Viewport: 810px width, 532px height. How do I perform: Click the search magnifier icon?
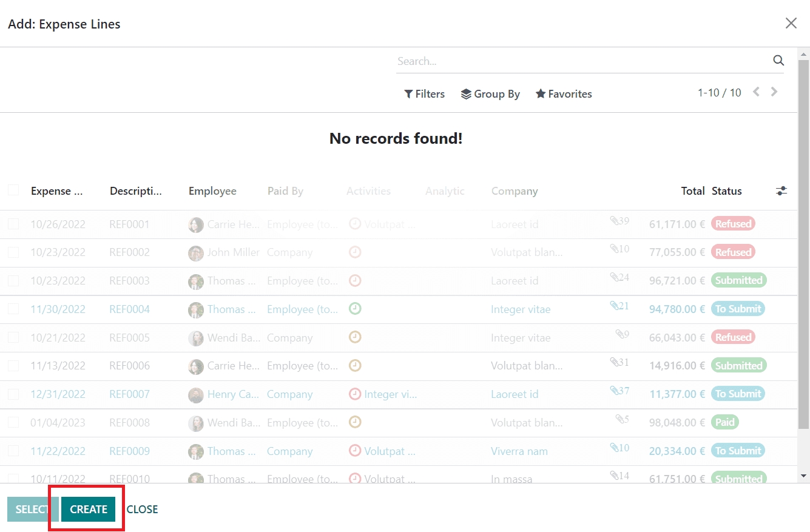[x=778, y=61]
